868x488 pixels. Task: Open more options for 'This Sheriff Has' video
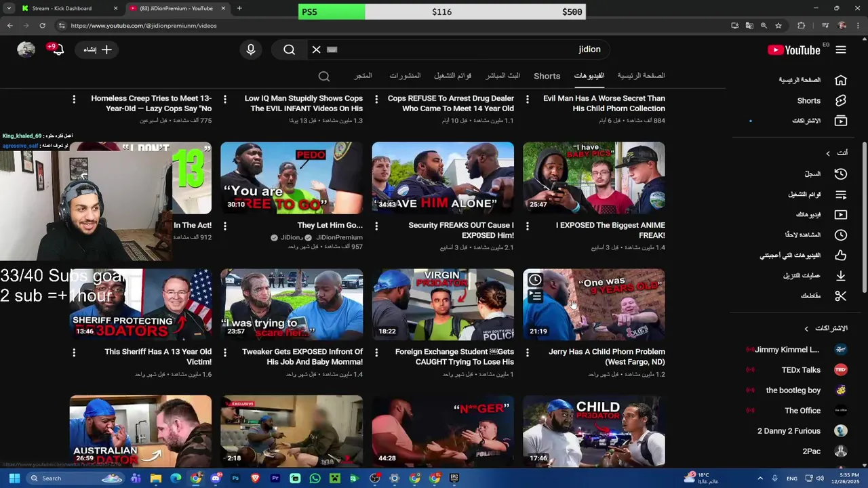(74, 352)
